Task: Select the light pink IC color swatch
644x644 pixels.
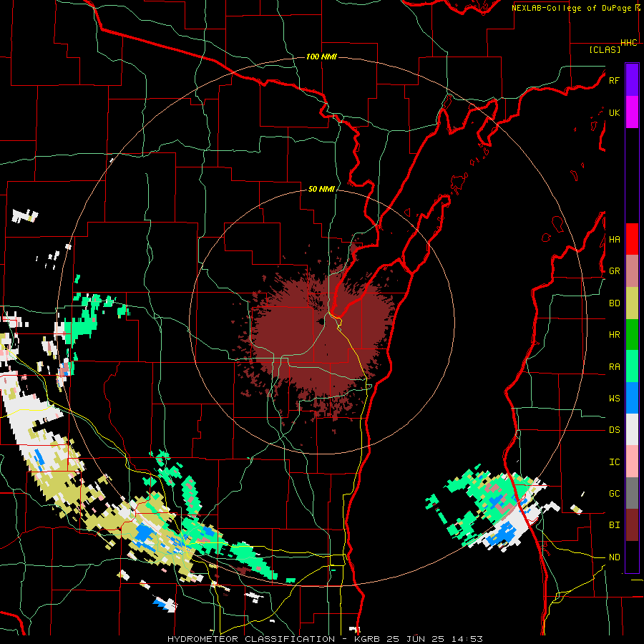Action: tap(632, 462)
